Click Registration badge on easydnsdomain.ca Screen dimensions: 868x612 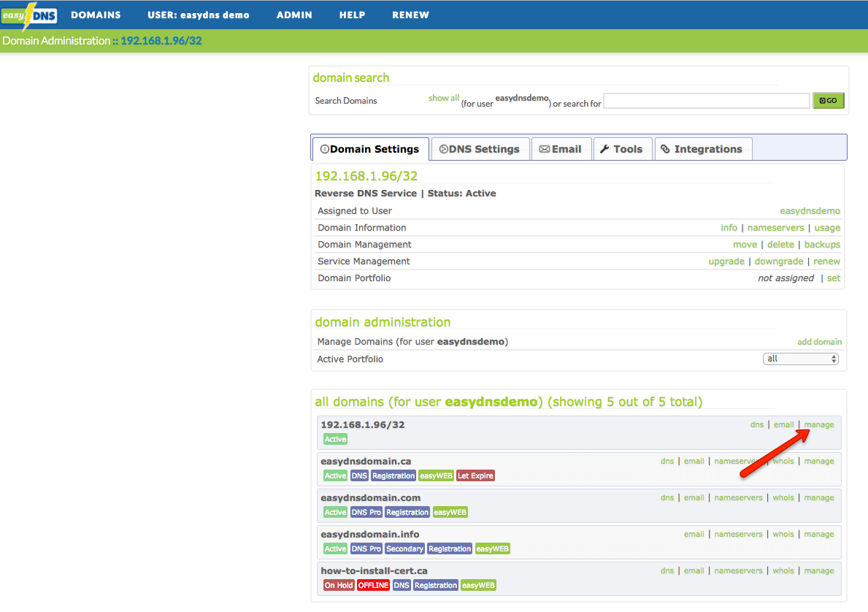[x=393, y=475]
